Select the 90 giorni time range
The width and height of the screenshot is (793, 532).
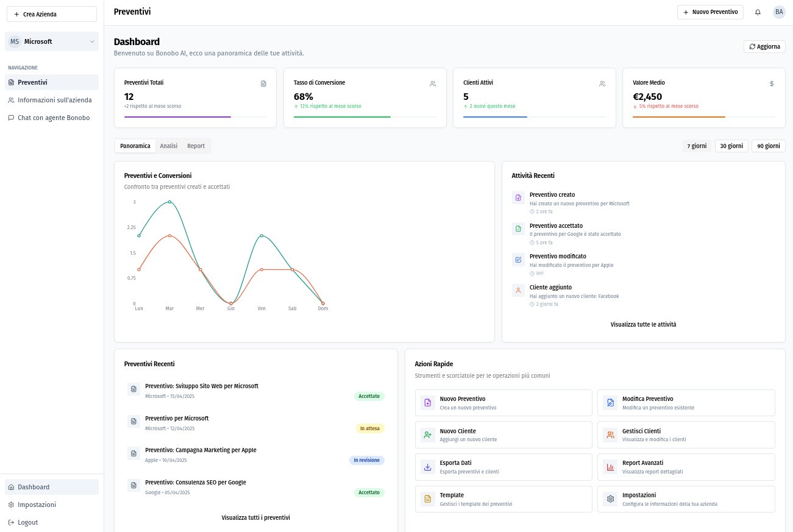[769, 146]
